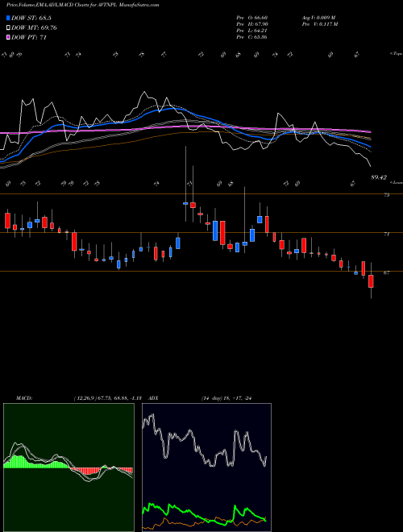Click the MACD values '(12,26,9) 67.75, 68.88, -1.13'
Screen dimensions: 403x532
click(110, 398)
